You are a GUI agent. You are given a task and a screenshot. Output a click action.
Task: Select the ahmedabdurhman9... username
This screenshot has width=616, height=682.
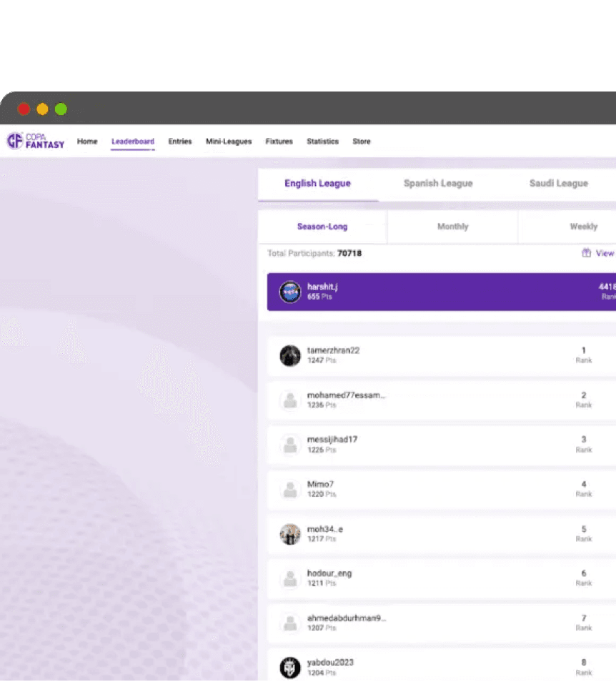(347, 618)
